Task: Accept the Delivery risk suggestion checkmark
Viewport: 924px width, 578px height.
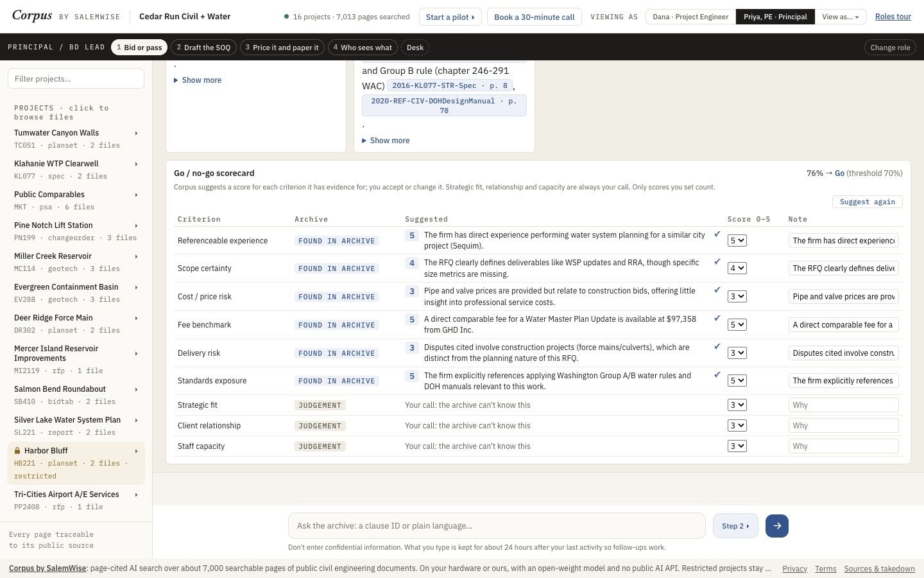Action: coord(717,347)
